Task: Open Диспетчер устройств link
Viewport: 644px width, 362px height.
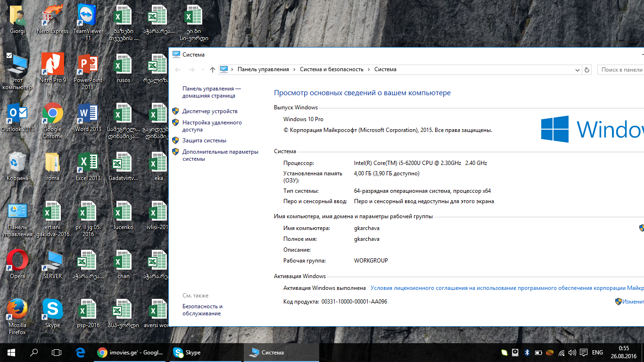Action: [210, 111]
